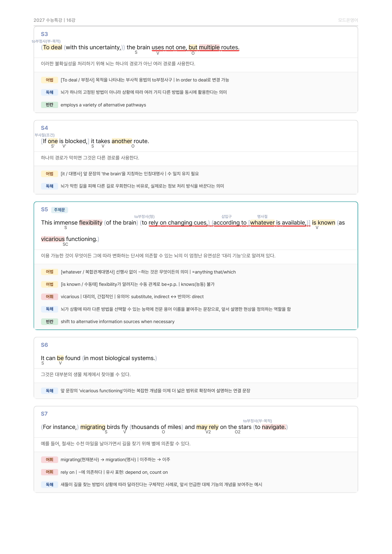The image size is (392, 554).
Task: Click the highlighted word 'flexibility' in S5
Action: click(x=91, y=223)
